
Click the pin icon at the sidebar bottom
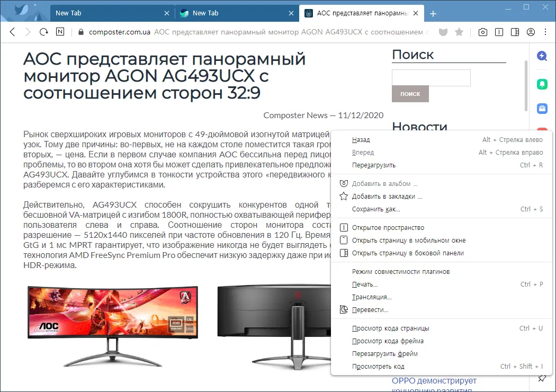[542, 379]
